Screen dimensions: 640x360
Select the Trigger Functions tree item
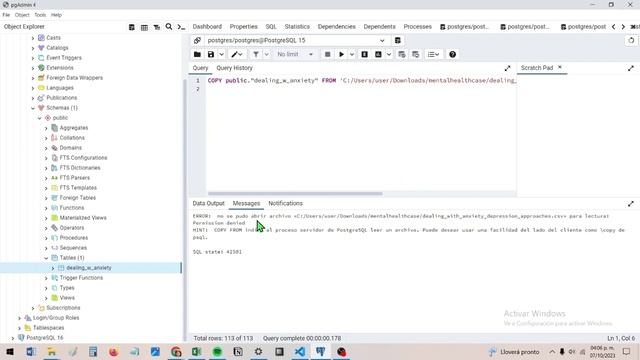(x=81, y=278)
